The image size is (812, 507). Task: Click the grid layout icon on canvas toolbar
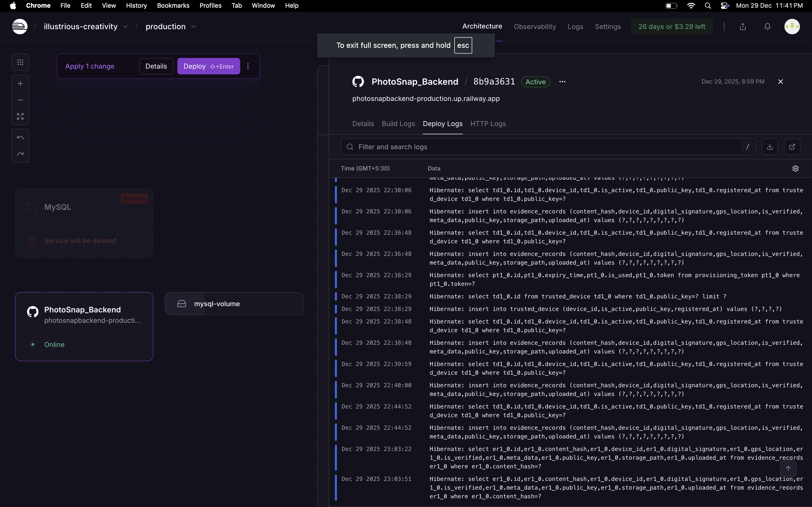tap(20, 62)
